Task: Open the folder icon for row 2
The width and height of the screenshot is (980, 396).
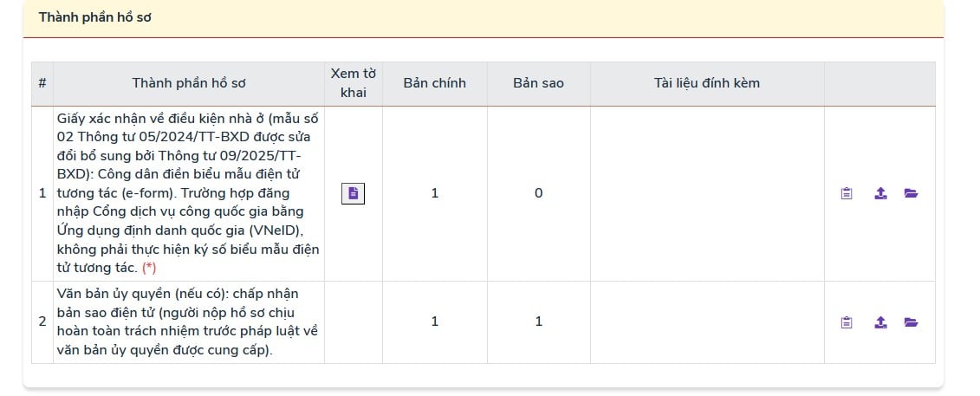Action: click(911, 322)
